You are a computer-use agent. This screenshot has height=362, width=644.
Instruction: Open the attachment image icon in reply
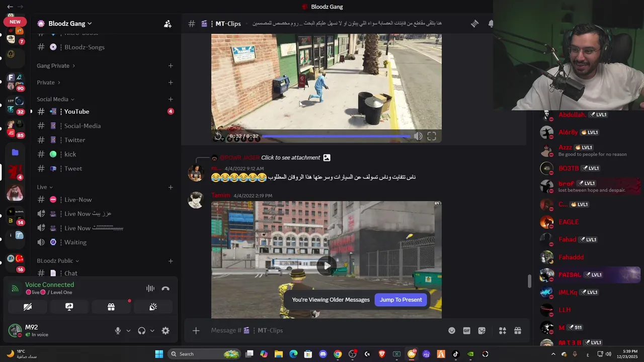coord(327,157)
